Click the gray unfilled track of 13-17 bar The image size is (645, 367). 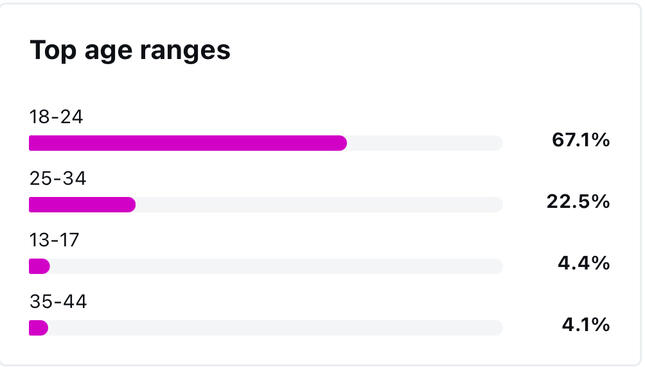(276, 266)
